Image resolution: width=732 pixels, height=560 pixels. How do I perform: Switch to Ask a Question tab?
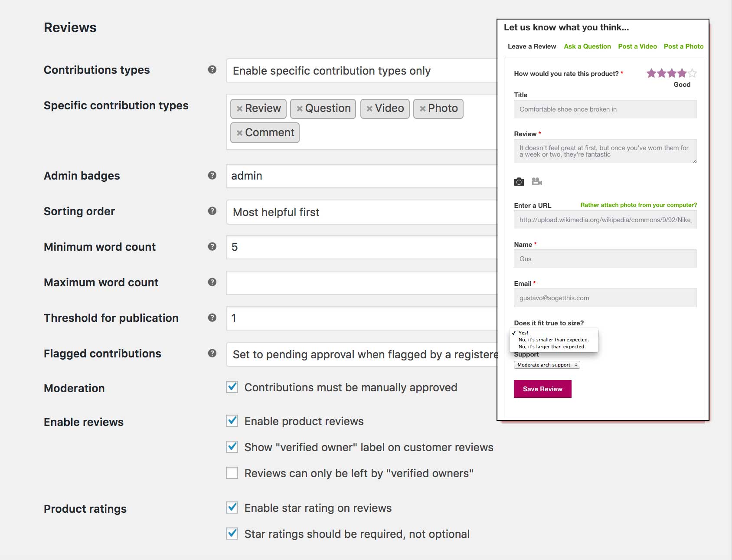point(587,46)
